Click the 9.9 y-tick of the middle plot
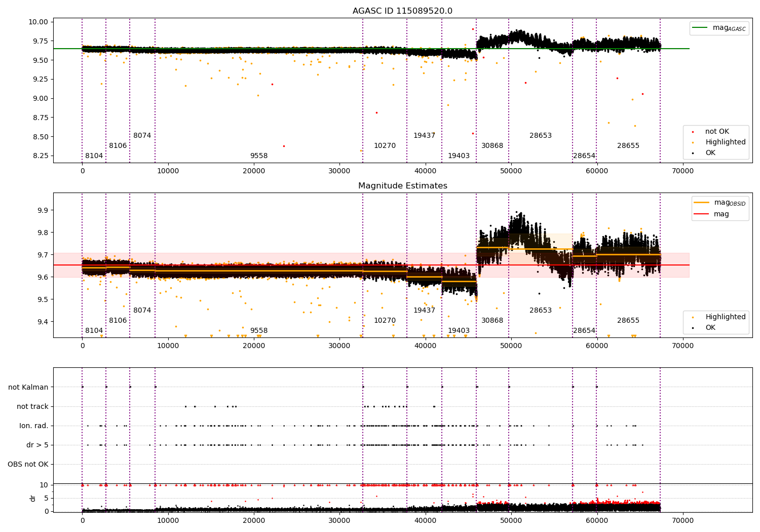The width and height of the screenshot is (760, 532). tap(43, 210)
